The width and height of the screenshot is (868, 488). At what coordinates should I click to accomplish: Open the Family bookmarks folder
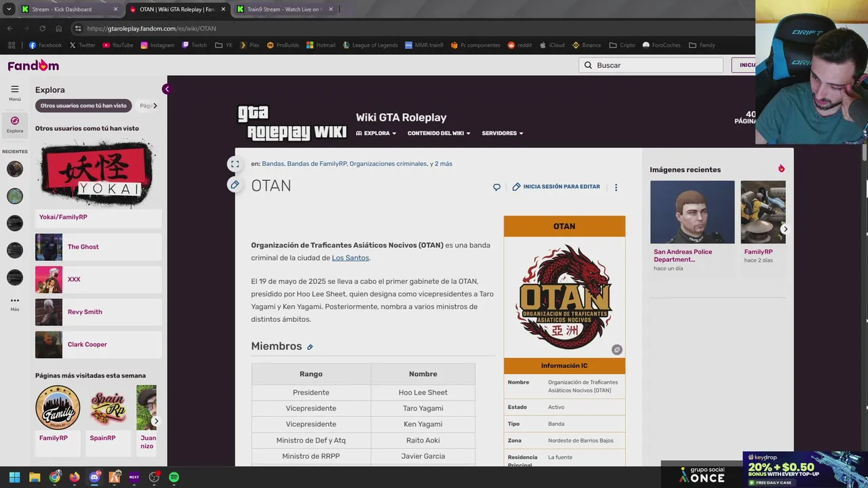click(702, 45)
